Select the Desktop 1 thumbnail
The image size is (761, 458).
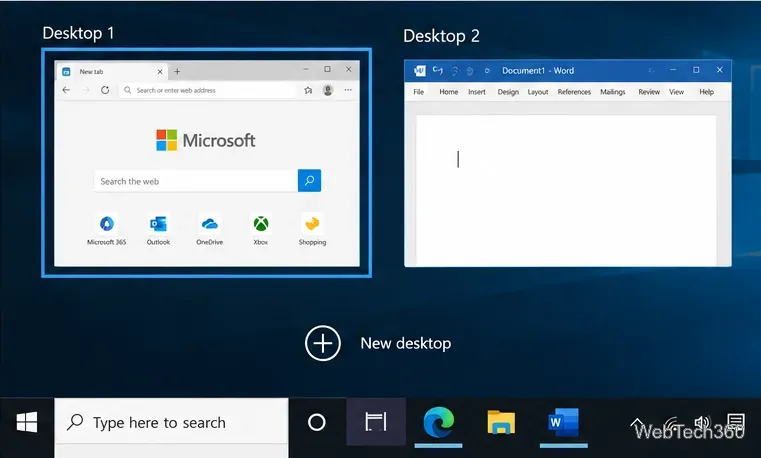coord(207,163)
